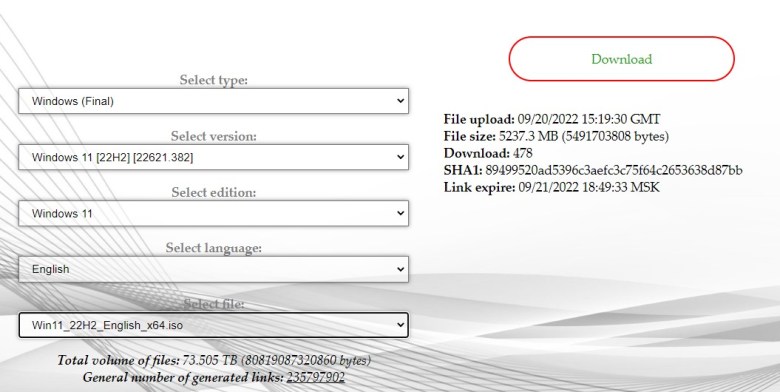Viewport: 780px width, 392px height.
Task: Click the chevron arrow of the language selector
Action: (400, 269)
